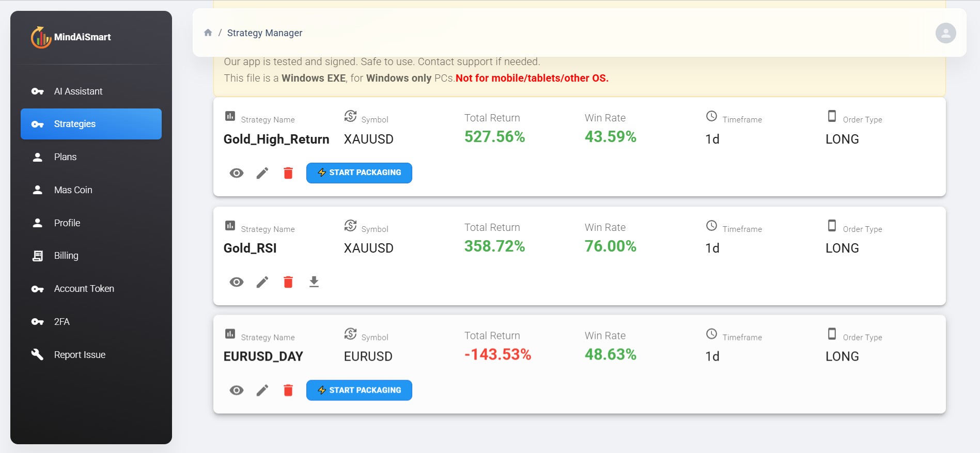
Task: Click chart icon in Gold_High_Return card
Action: 230,116
